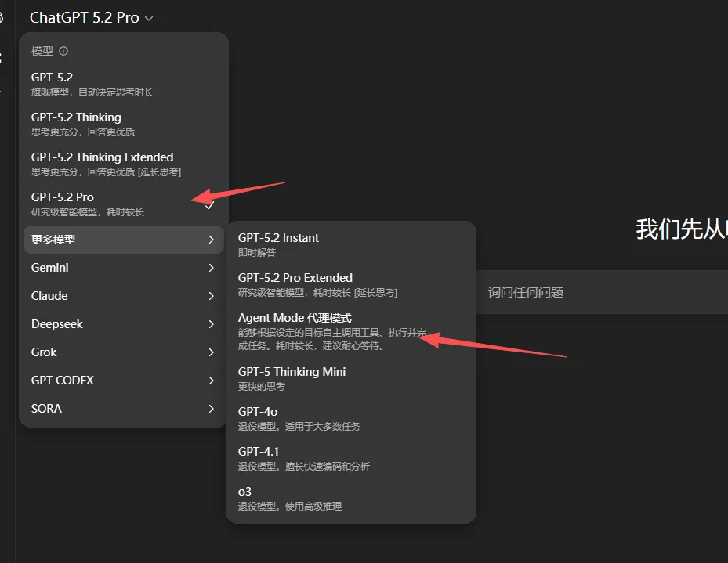Screen dimensions: 728x563
Task: Click the checkmark next to GPT-5.2 Pro
Action: 209,205
